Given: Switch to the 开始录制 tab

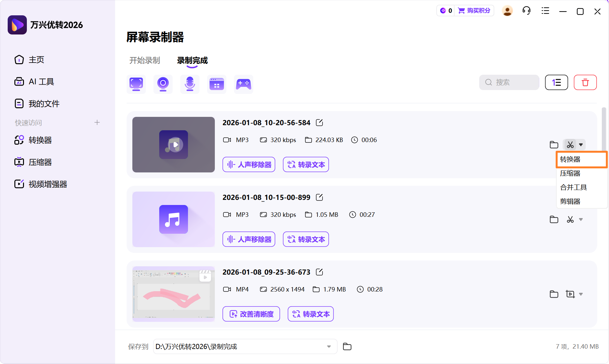Looking at the screenshot, I should point(144,60).
